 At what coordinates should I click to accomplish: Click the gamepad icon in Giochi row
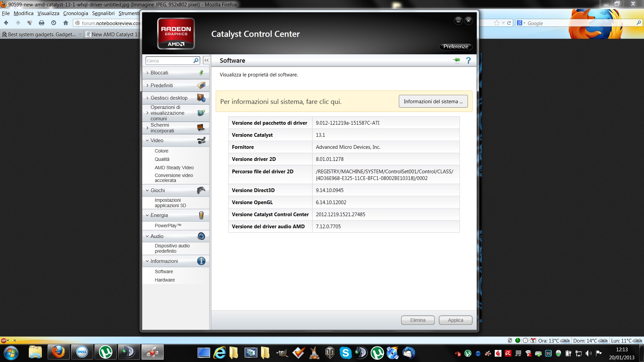(x=201, y=190)
